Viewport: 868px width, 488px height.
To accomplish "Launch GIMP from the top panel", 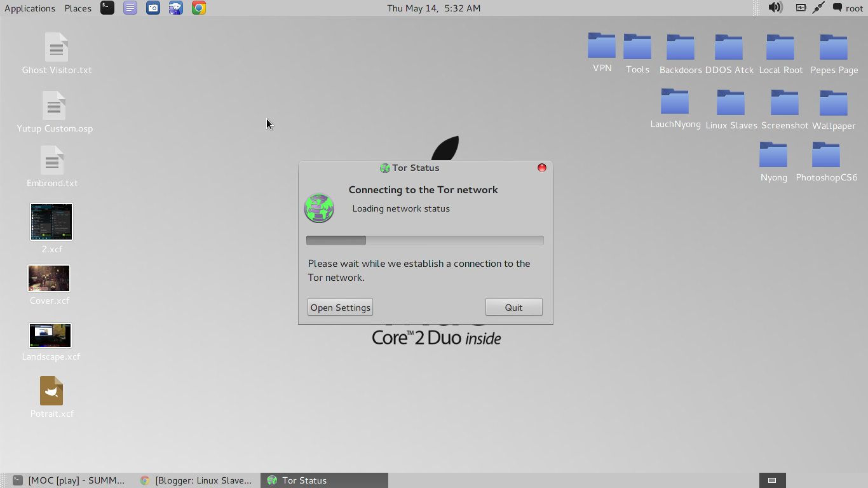I will pos(175,8).
